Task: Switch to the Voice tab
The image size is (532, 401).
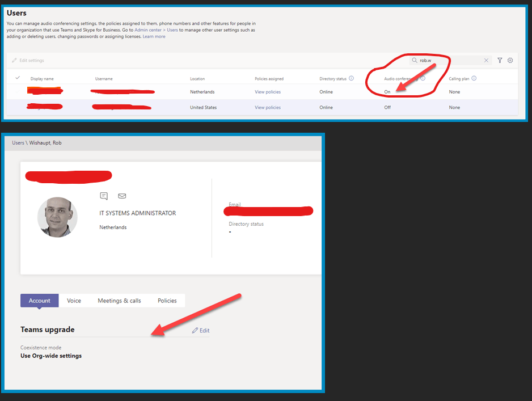Action: 74,301
